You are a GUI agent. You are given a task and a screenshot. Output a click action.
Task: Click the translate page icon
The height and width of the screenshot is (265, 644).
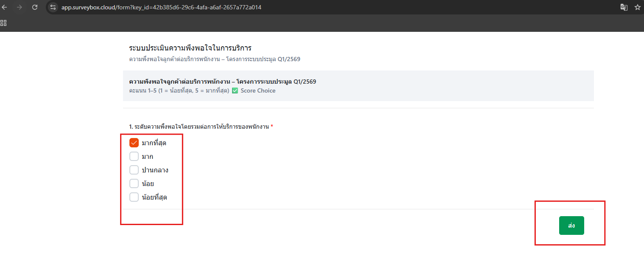(624, 7)
